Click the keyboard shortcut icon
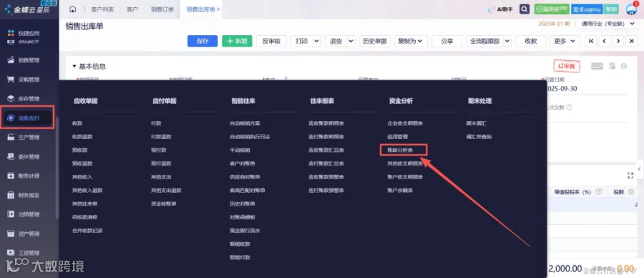 (597, 66)
